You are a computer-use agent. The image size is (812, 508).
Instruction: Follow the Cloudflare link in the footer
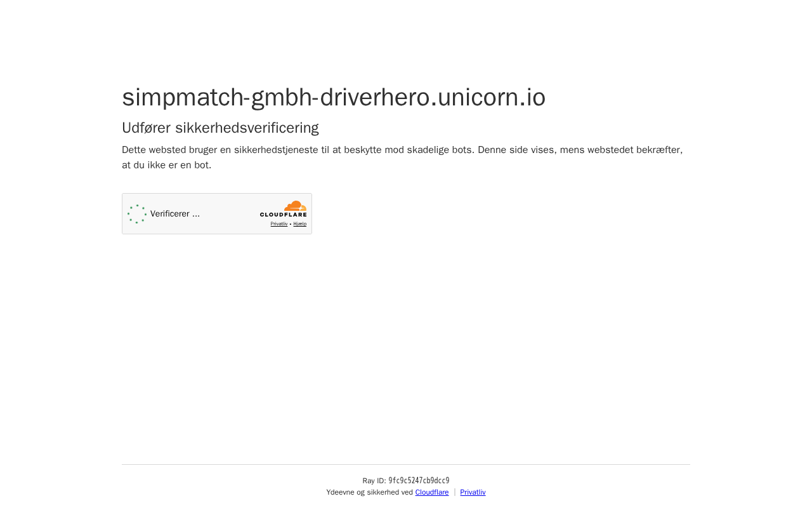[432, 492]
